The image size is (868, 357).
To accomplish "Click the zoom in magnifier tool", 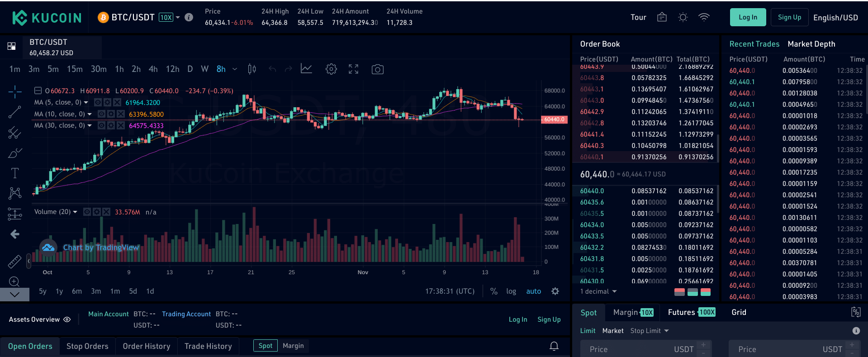I will point(14,281).
